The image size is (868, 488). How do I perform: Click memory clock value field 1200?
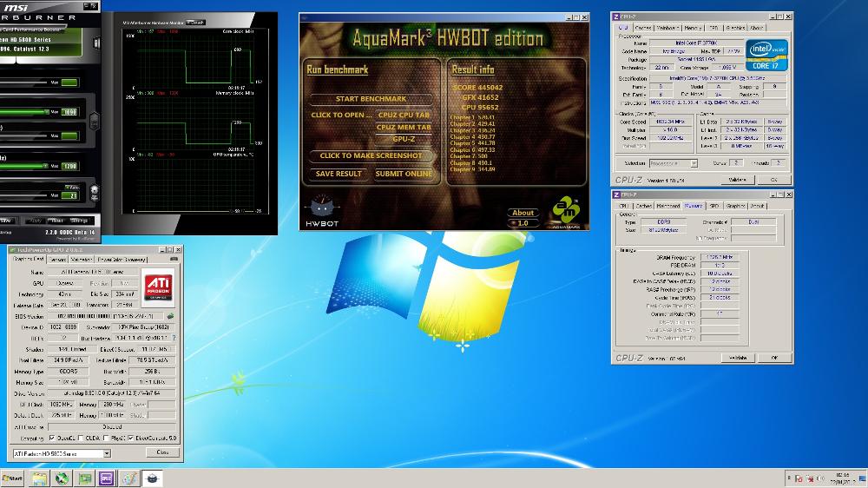click(69, 166)
